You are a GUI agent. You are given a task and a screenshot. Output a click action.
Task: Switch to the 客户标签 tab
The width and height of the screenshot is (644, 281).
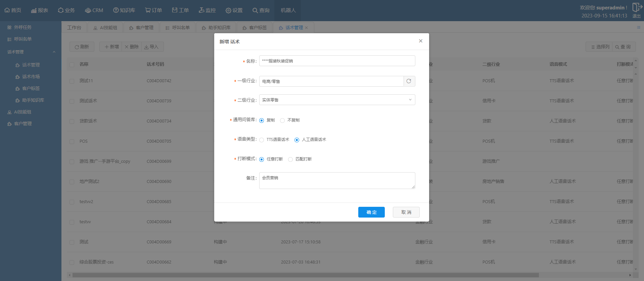point(255,28)
